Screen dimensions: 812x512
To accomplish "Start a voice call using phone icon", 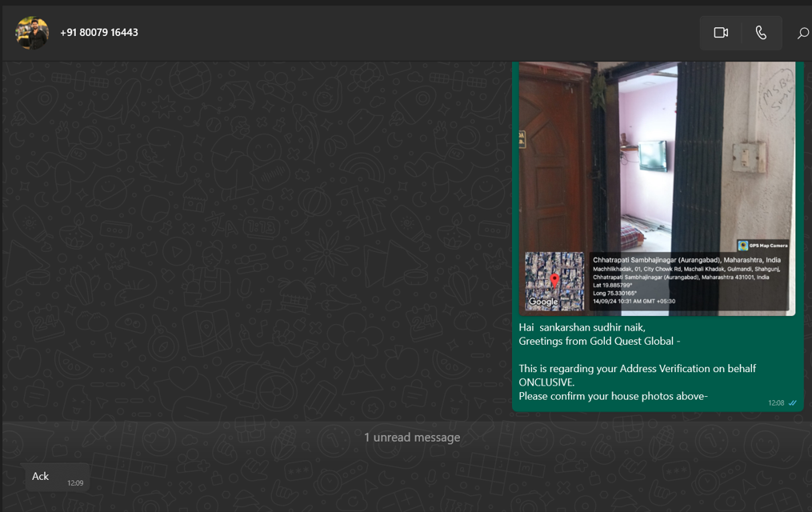I will coord(761,33).
